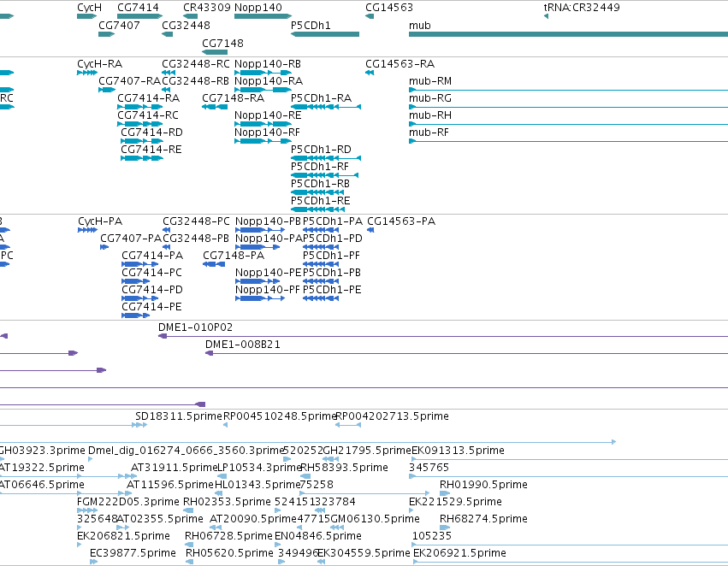Image resolution: width=728 pixels, height=566 pixels.
Task: Click the Nopp140-RE transcript label
Action: [x=268, y=115]
